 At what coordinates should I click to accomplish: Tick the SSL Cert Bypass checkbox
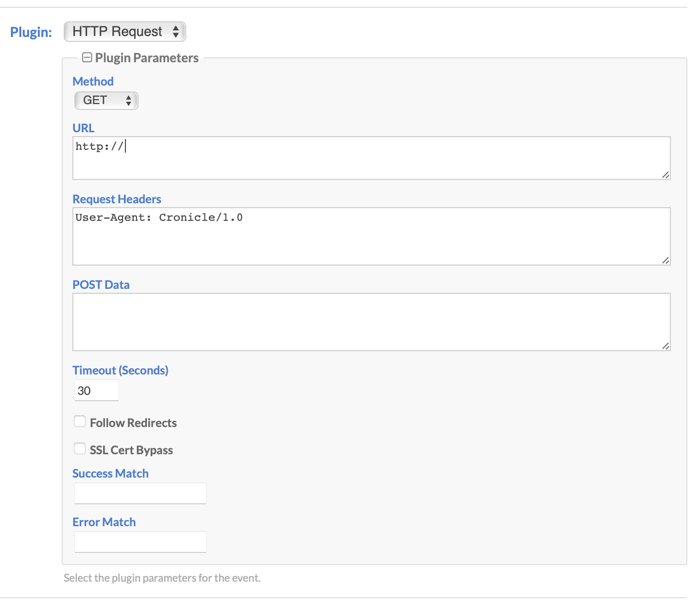[80, 449]
